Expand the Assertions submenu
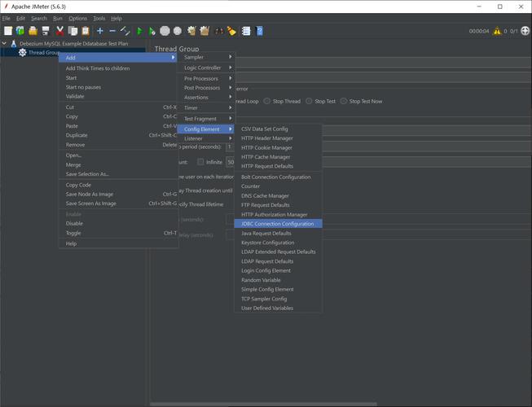Screen dimensions: 532x407 (x=206, y=97)
